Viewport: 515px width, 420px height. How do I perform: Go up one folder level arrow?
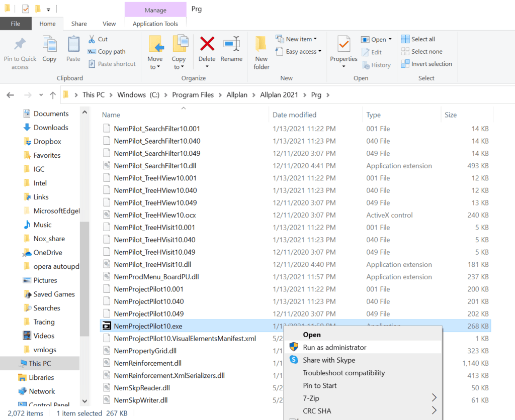point(52,95)
